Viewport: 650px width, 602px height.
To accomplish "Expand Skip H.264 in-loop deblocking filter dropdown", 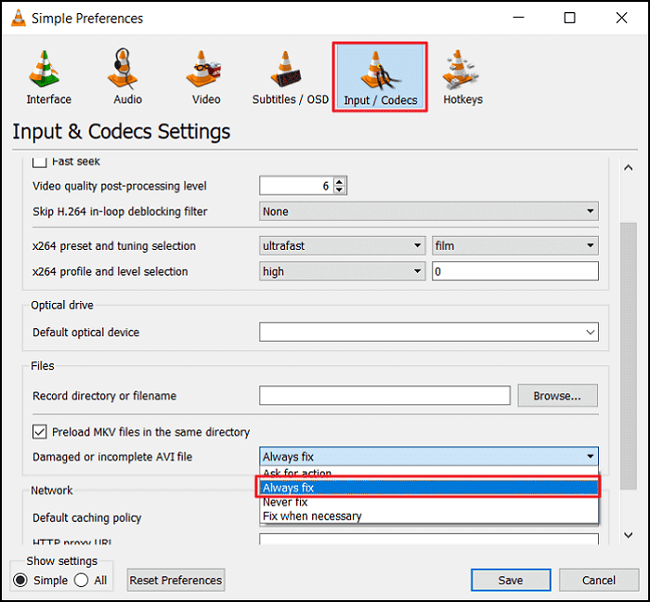I will [428, 211].
